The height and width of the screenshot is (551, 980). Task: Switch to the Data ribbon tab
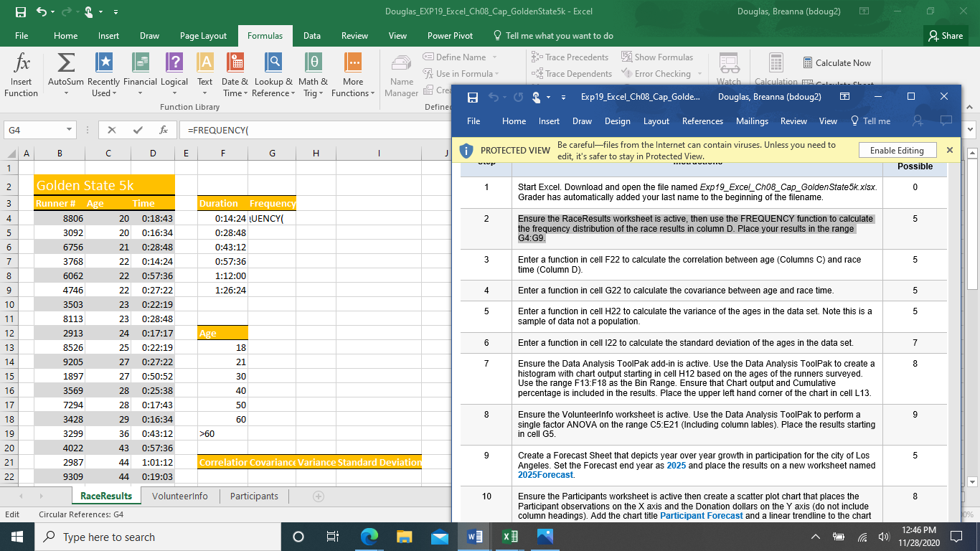tap(311, 34)
